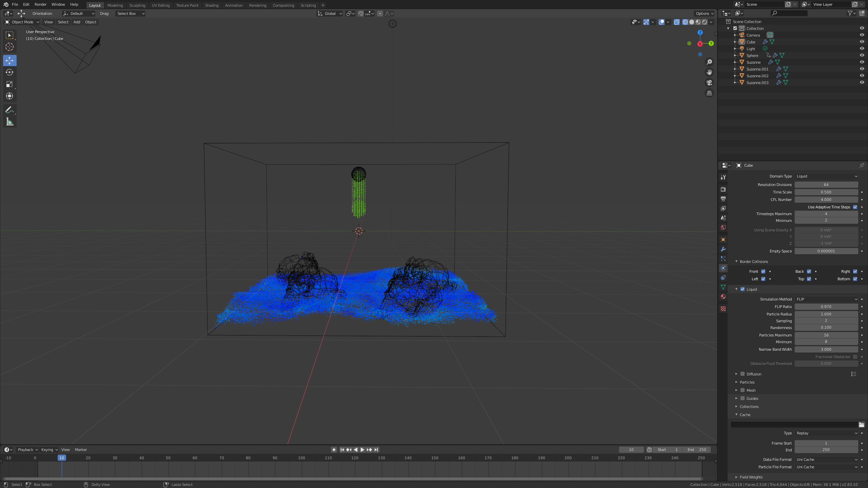Click the play animation button
868x488 pixels.
[x=362, y=450]
